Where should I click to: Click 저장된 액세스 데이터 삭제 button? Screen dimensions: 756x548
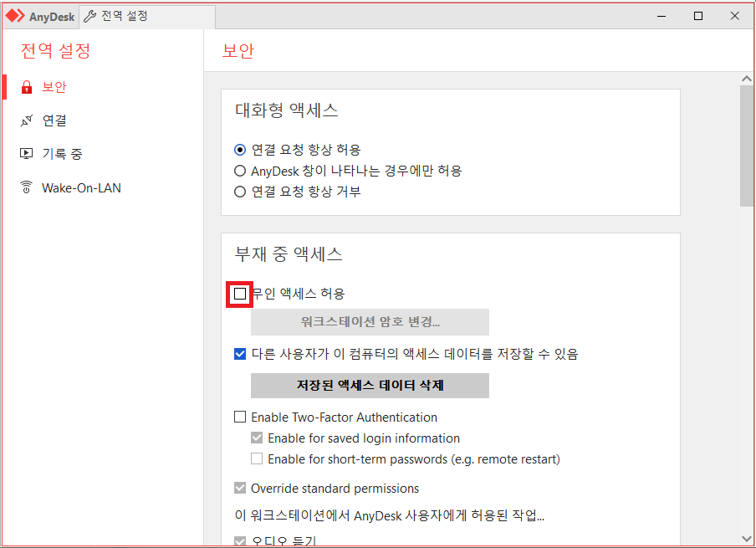tap(370, 386)
